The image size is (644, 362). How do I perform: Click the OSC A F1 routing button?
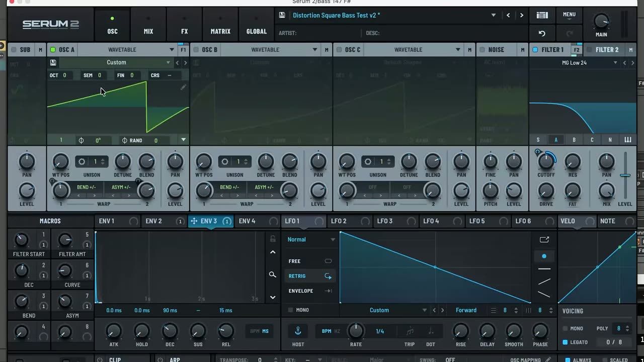click(183, 50)
